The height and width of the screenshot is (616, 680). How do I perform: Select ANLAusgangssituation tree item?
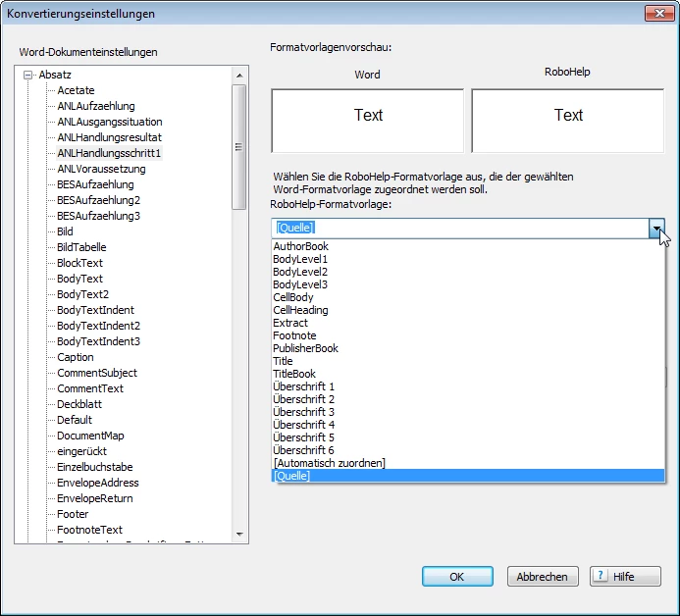[x=110, y=122]
